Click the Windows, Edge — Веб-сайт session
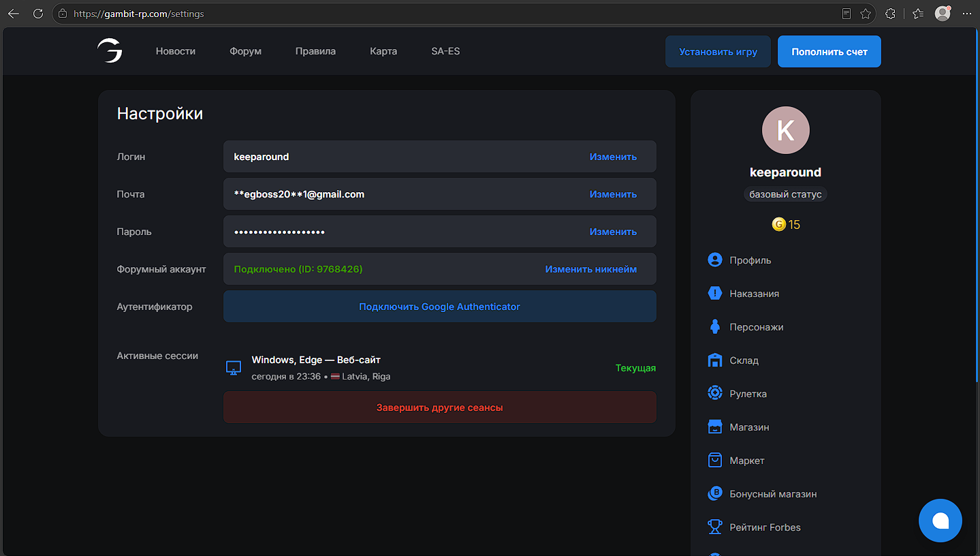This screenshot has width=980, height=556. [316, 360]
